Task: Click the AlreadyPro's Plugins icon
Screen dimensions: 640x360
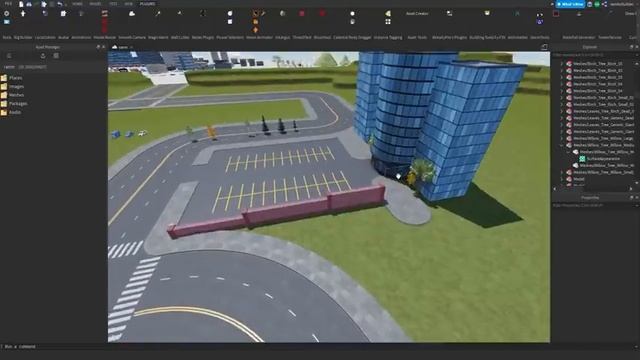Action: tap(449, 13)
